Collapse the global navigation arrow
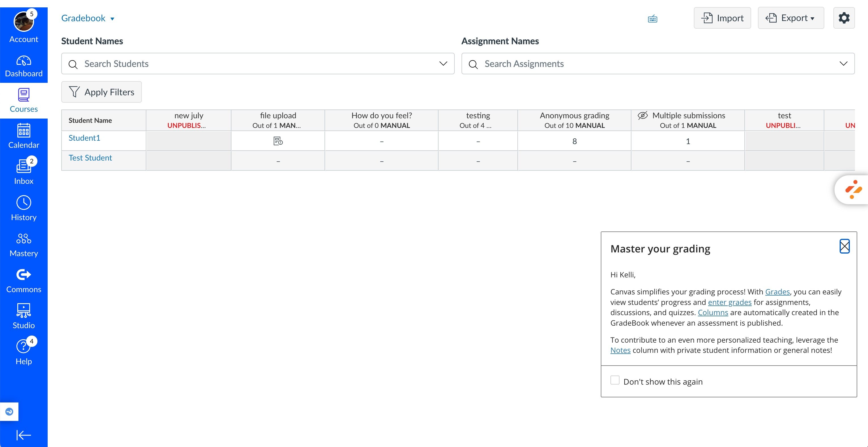This screenshot has height=447, width=868. 24,435
